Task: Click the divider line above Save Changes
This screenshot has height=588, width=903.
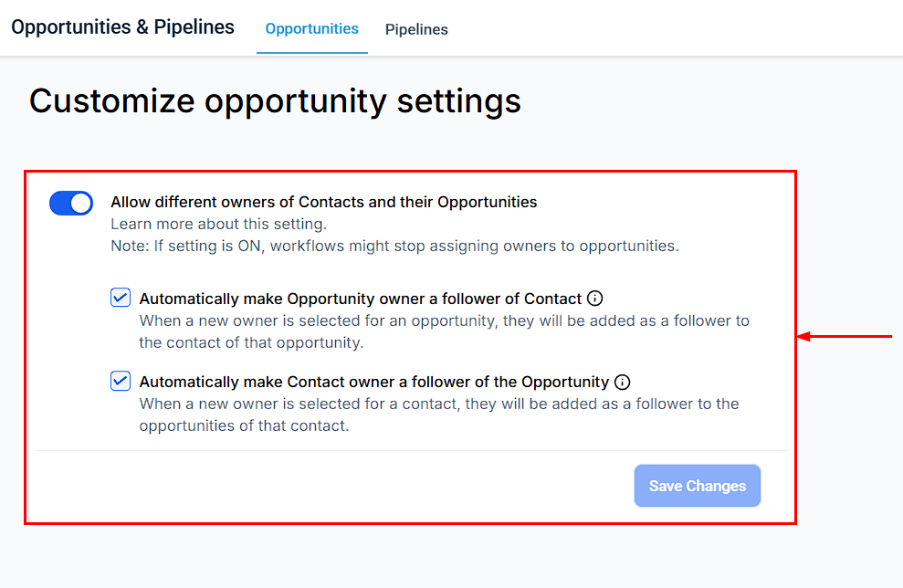Action: [411, 450]
